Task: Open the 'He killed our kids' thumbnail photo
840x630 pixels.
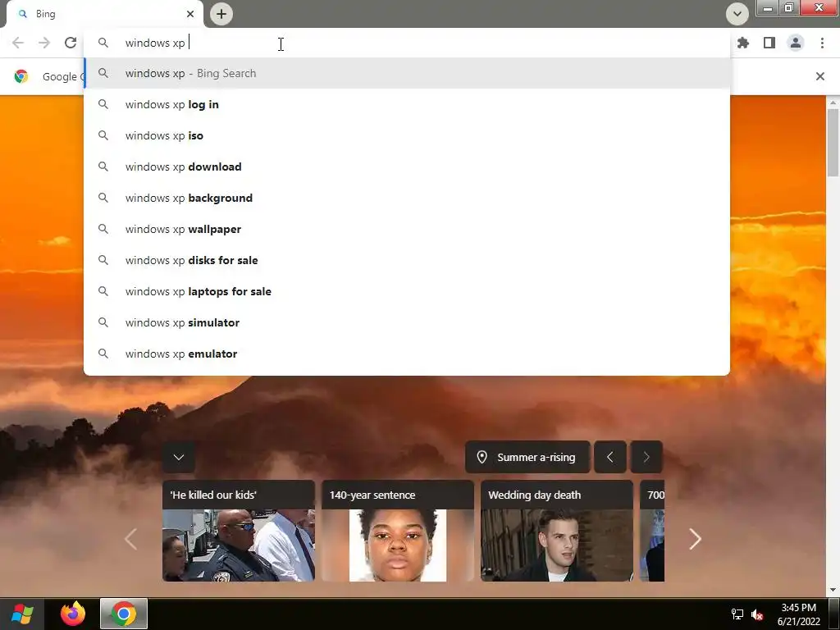Action: point(239,546)
